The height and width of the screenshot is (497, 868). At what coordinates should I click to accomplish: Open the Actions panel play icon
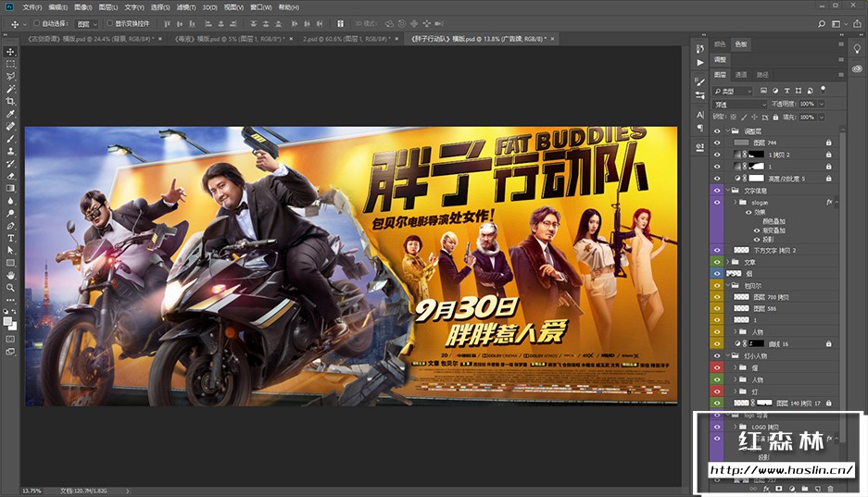[x=700, y=62]
